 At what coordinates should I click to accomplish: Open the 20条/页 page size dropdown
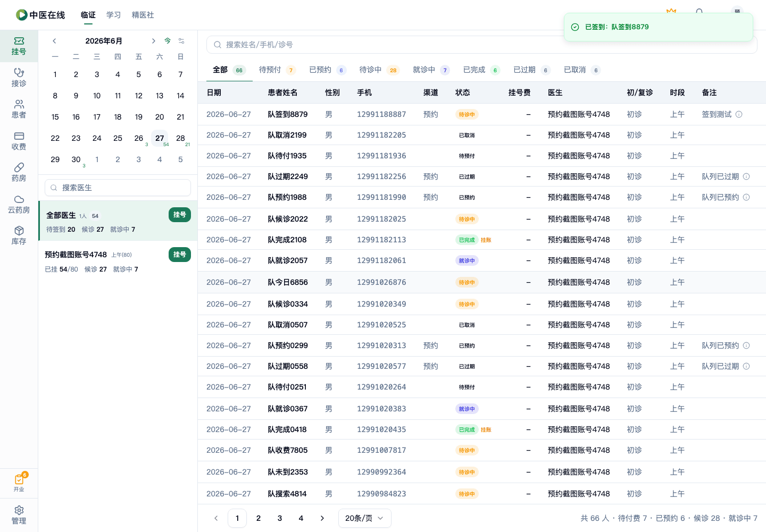(365, 518)
